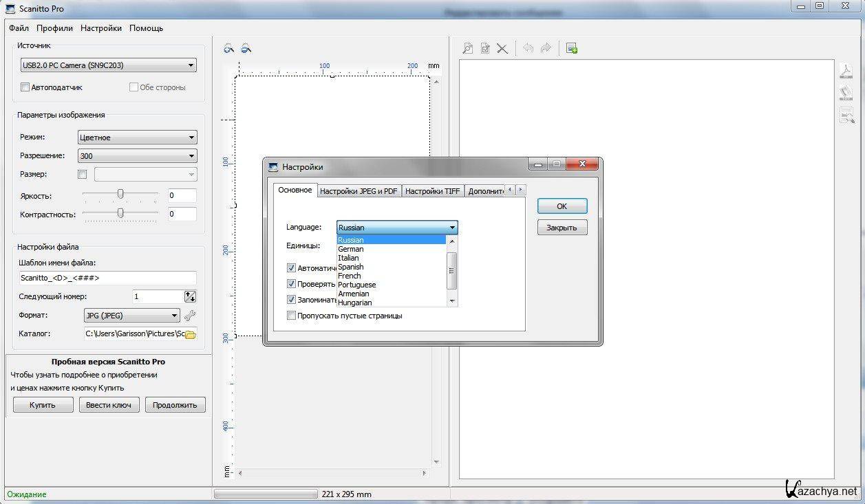
Task: Open the Режим color mode dropdown
Action: [x=137, y=138]
